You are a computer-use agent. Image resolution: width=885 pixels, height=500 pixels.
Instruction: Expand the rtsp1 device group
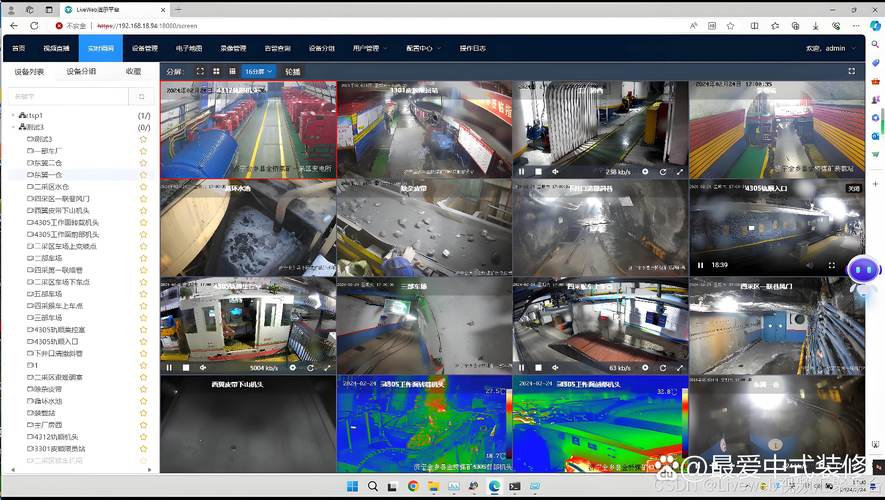point(14,115)
